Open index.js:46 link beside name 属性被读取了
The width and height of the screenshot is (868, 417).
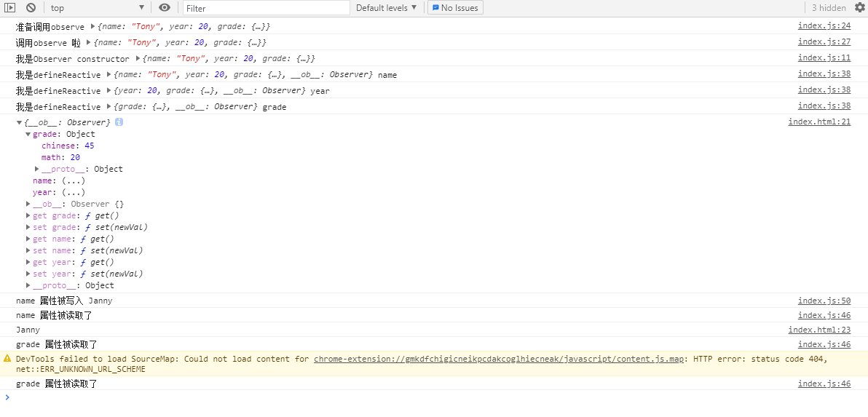click(824, 315)
